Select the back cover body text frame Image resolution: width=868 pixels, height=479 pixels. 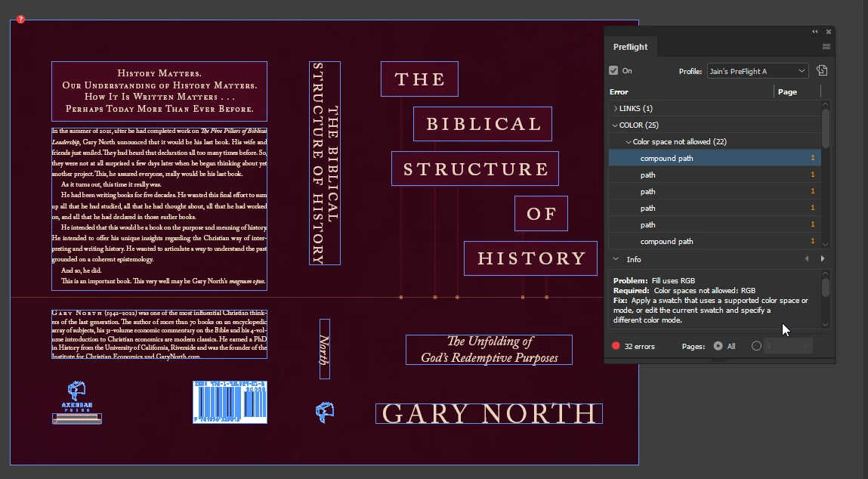click(x=159, y=209)
